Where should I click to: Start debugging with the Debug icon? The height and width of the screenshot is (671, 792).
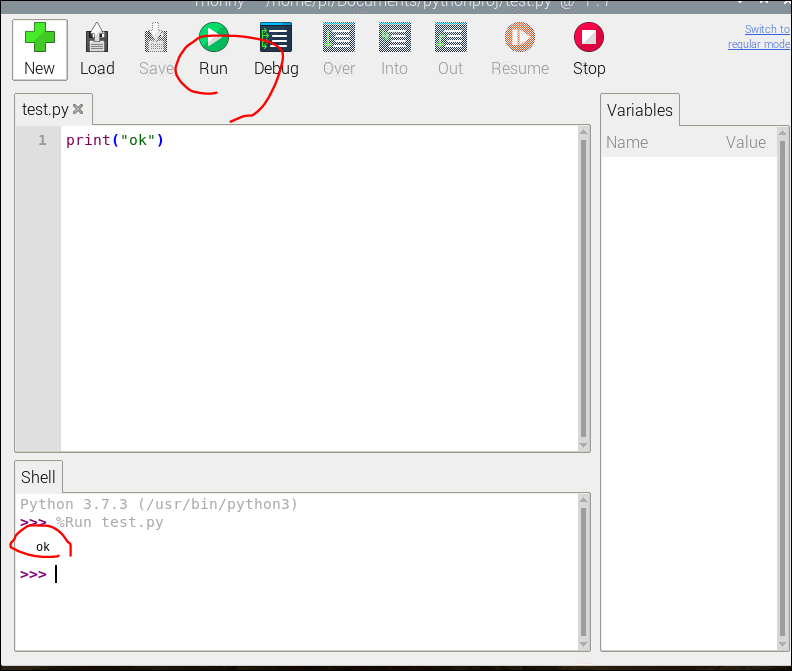[276, 37]
